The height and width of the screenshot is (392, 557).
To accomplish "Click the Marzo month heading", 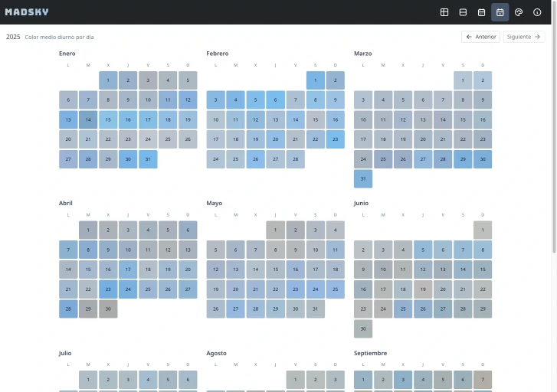I will (x=362, y=54).
